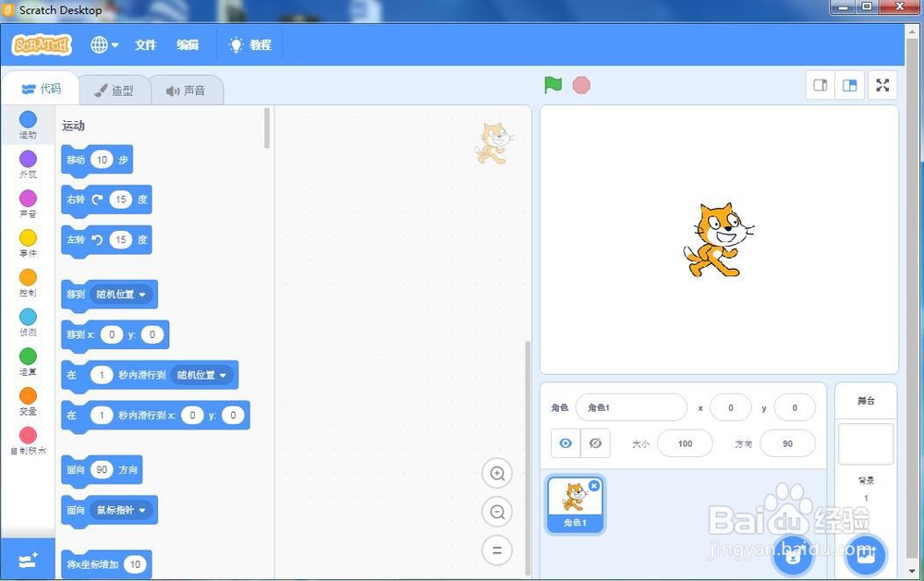This screenshot has width=924, height=581.
Task: Edit the sprite name field 角色1
Action: pyautogui.click(x=631, y=407)
